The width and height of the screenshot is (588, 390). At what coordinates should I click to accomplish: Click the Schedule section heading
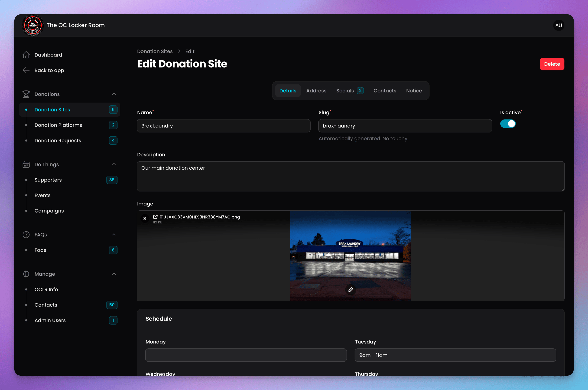tap(158, 319)
